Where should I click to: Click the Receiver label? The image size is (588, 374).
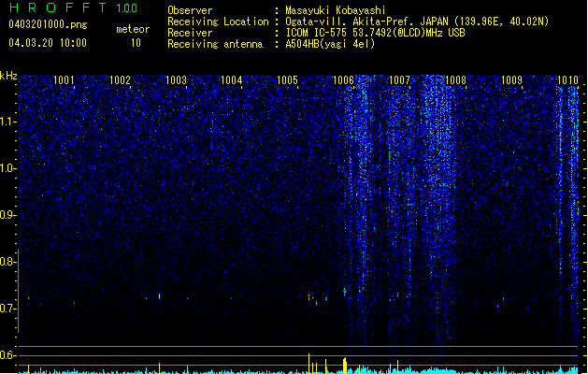click(x=190, y=33)
